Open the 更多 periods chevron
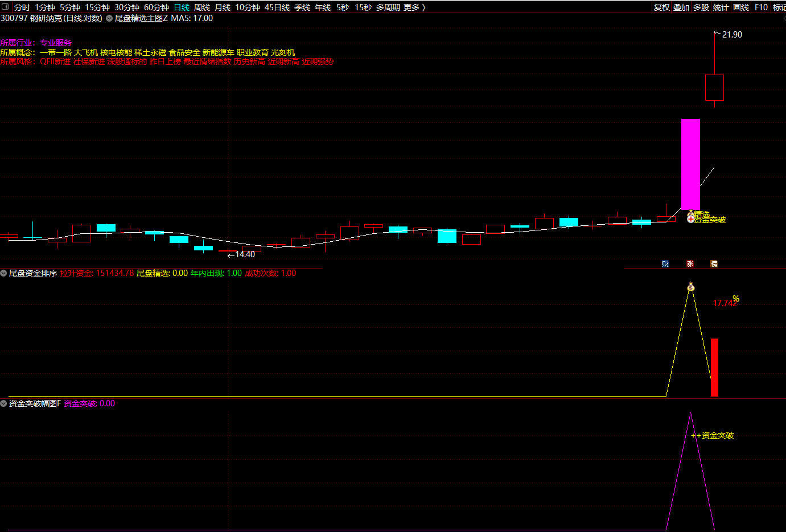This screenshot has width=786, height=532. coord(423,7)
